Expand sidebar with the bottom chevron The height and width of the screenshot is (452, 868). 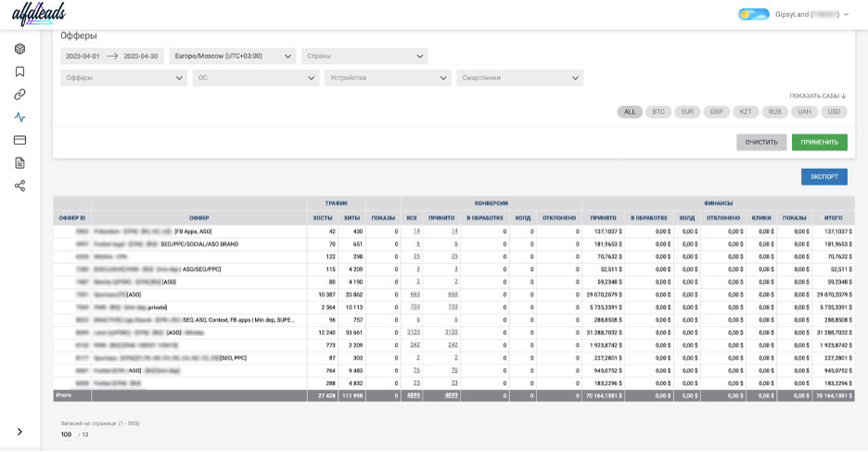[19, 432]
